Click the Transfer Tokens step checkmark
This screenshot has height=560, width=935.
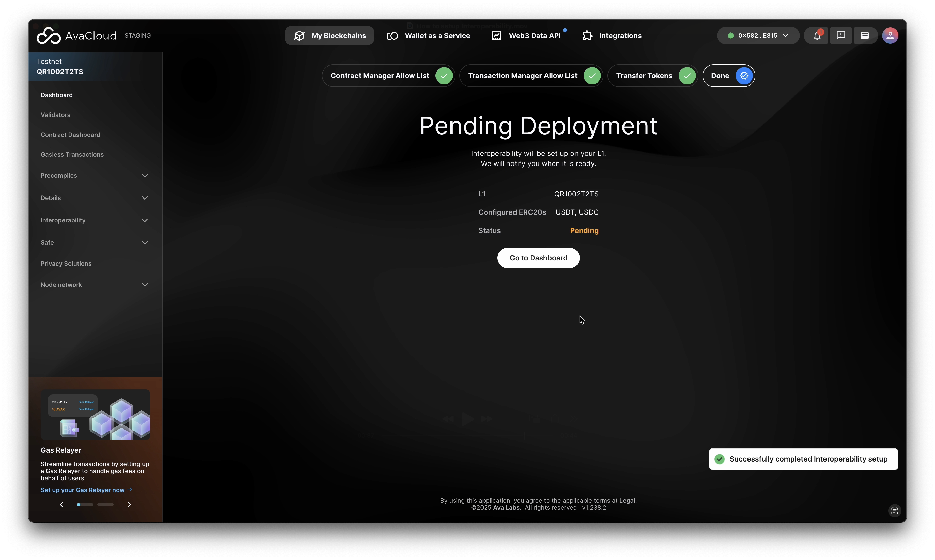tap(687, 76)
